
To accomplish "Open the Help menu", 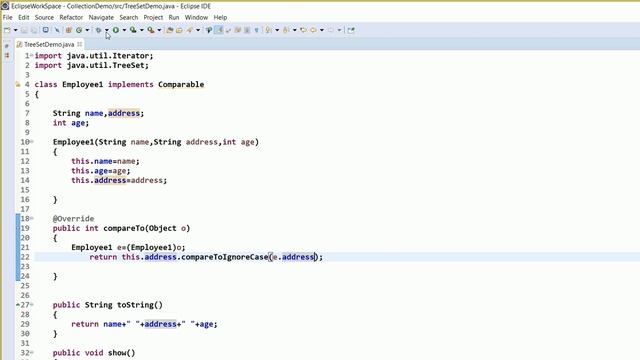I will point(220,18).
